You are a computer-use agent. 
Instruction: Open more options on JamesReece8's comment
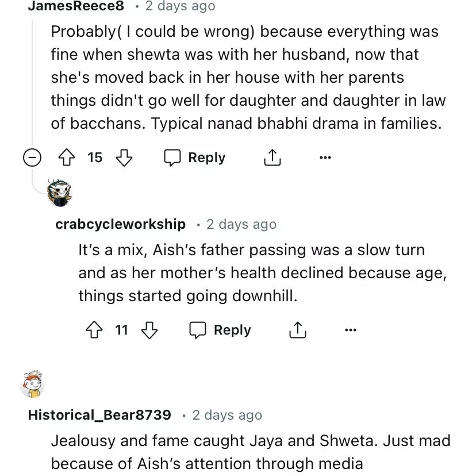pos(325,158)
